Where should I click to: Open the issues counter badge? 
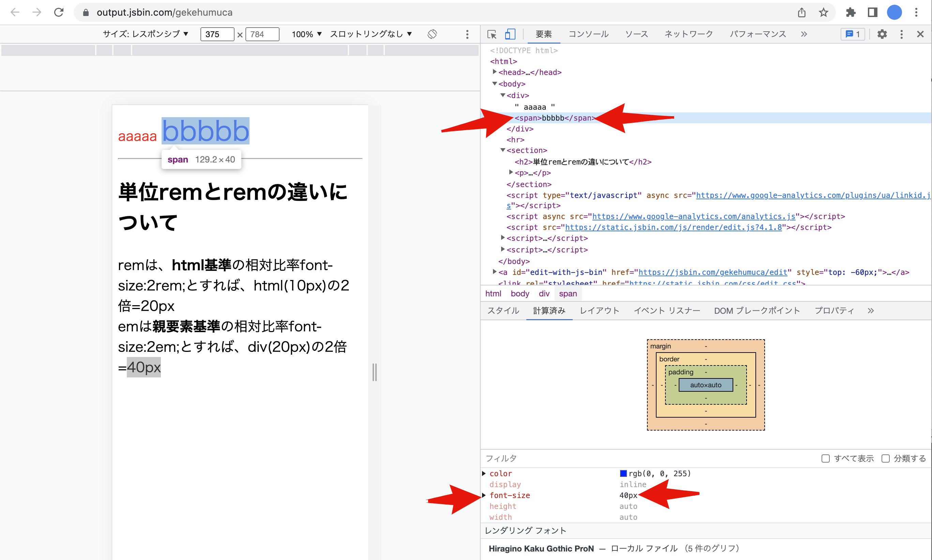click(853, 34)
